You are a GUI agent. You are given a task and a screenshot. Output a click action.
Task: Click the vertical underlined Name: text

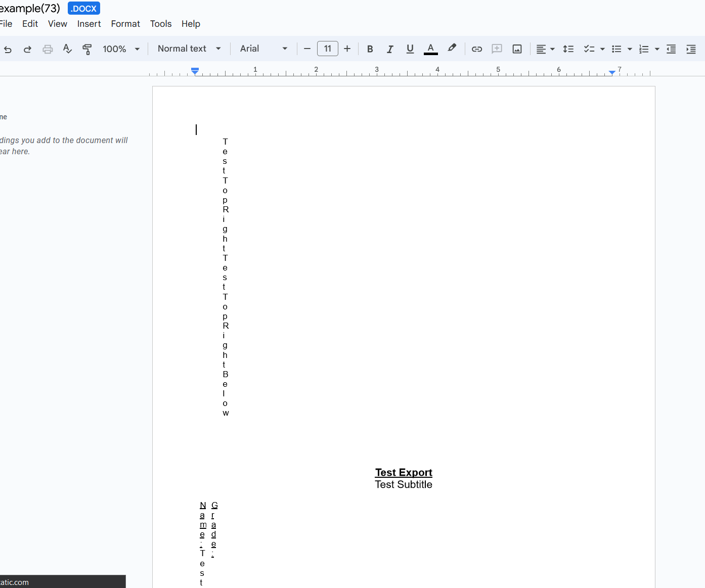click(x=202, y=525)
